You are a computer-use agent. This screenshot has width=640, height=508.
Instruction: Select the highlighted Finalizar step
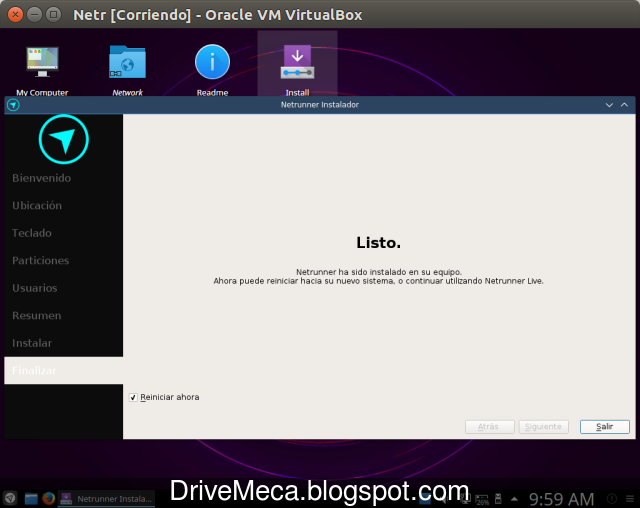pos(63,370)
